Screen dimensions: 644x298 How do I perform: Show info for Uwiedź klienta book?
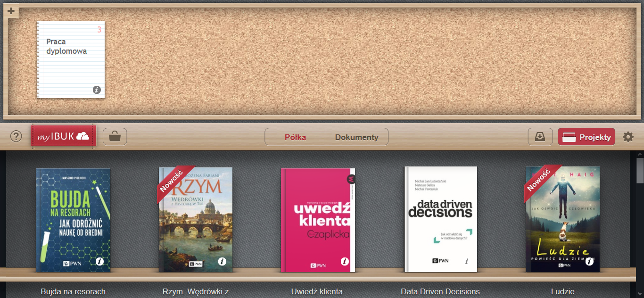(x=345, y=261)
